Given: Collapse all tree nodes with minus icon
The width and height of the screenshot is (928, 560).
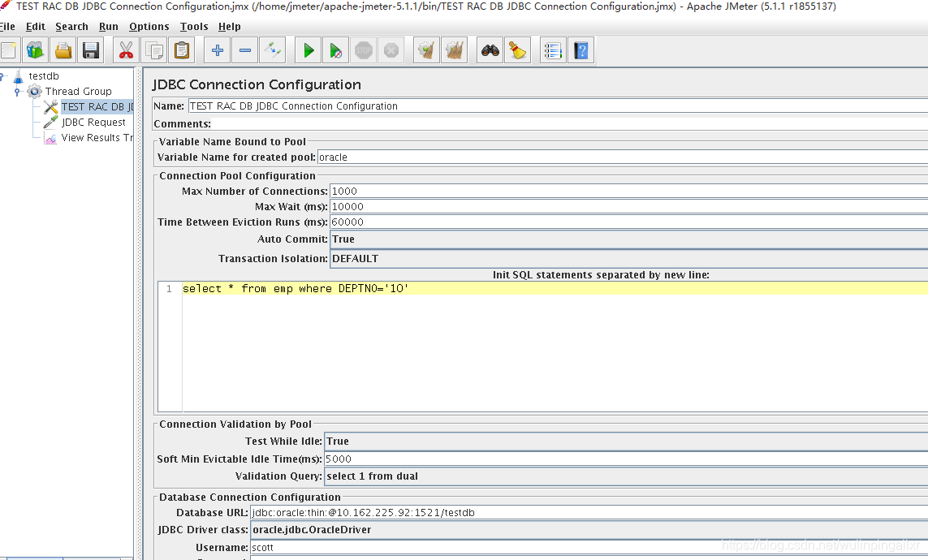Looking at the screenshot, I should tap(245, 50).
